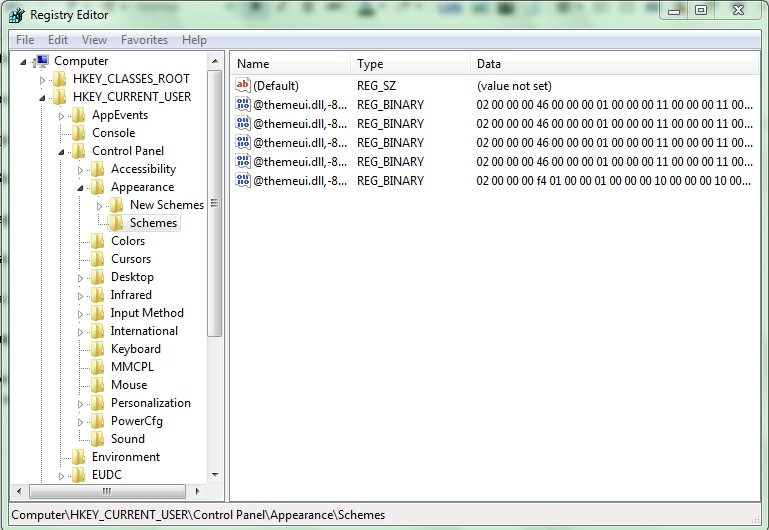
Task: Expand the AppEvents key
Action: [x=61, y=116]
